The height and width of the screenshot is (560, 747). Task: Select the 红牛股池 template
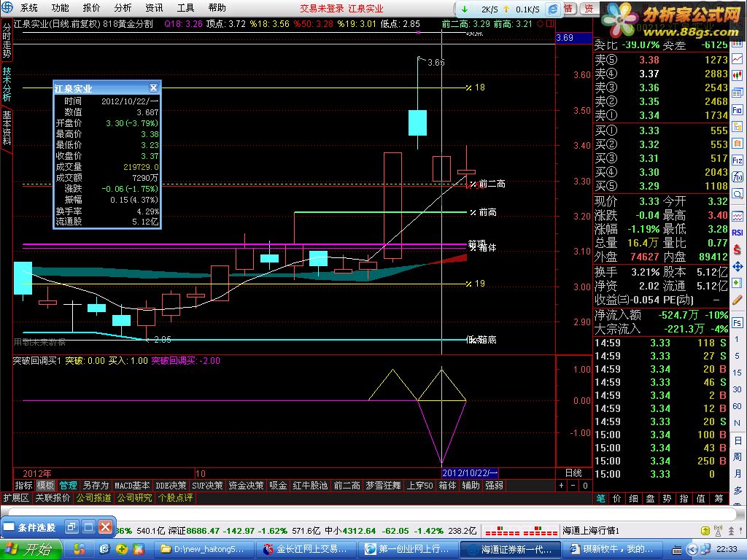(x=310, y=485)
